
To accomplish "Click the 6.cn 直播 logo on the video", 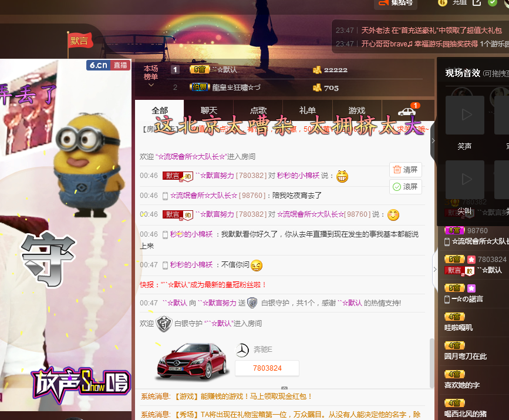I will point(109,65).
